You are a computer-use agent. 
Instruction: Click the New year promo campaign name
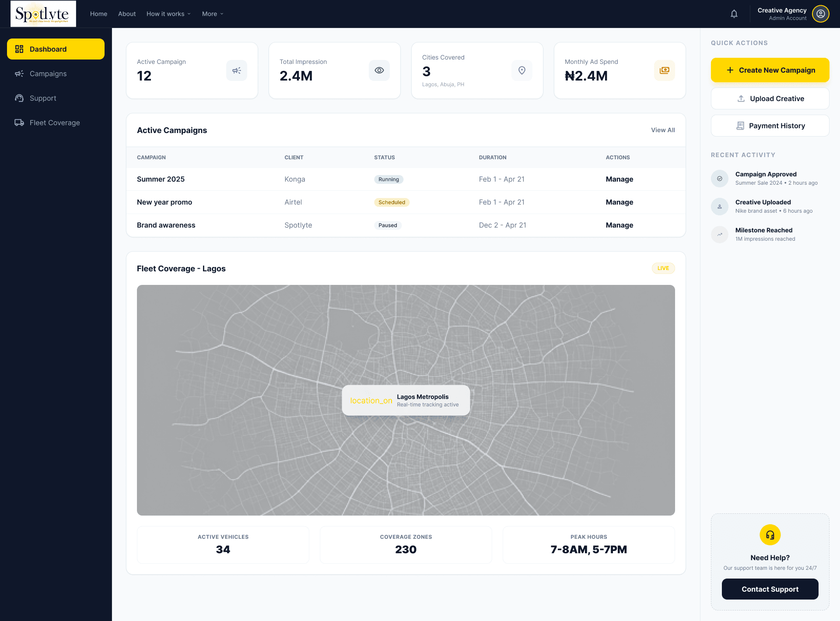[x=164, y=202]
